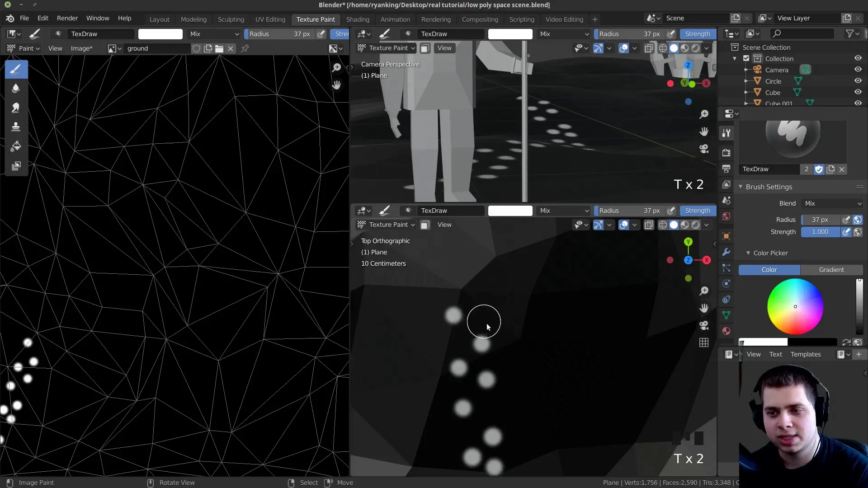Switch color picker to Gradient
The image size is (868, 488).
pos(831,270)
